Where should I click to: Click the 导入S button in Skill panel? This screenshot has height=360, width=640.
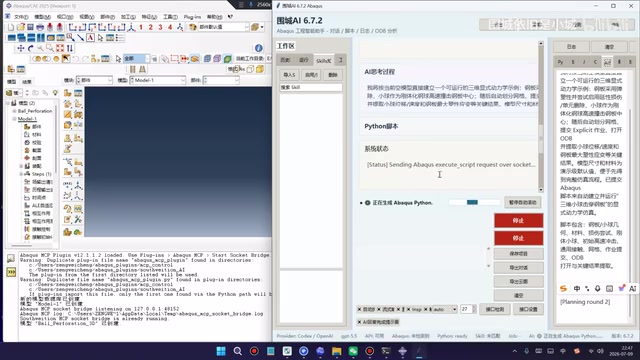click(x=289, y=75)
